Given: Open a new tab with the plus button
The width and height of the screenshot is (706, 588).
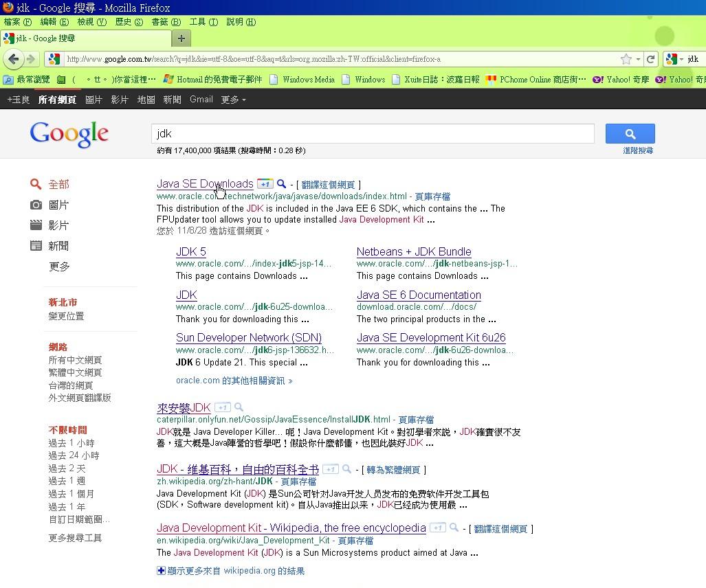Looking at the screenshot, I should tap(181, 38).
